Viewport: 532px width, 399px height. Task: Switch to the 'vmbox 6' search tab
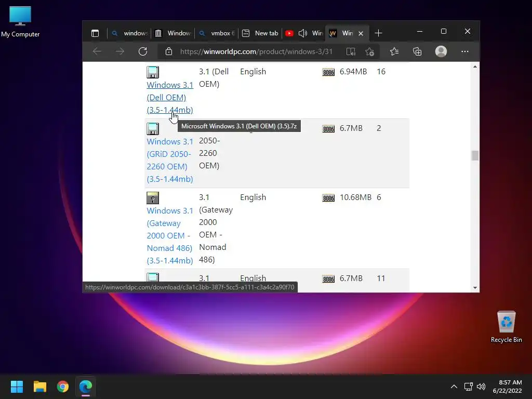click(x=217, y=33)
